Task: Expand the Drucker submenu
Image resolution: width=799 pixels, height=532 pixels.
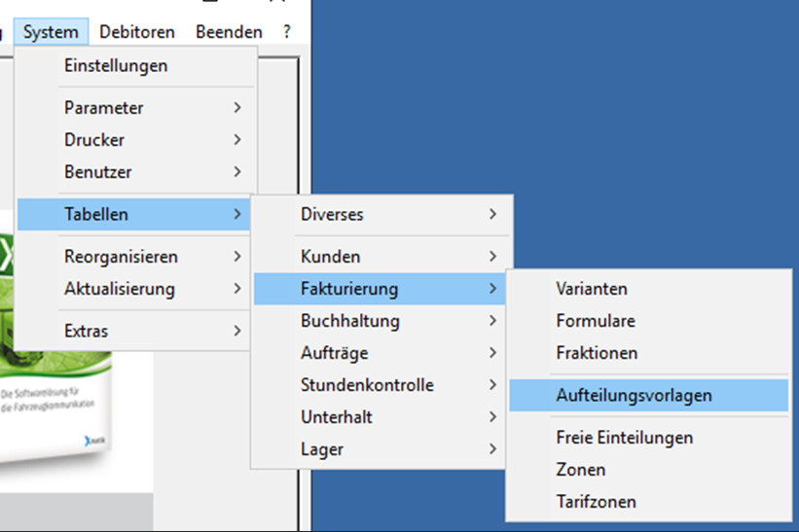Action: (94, 140)
